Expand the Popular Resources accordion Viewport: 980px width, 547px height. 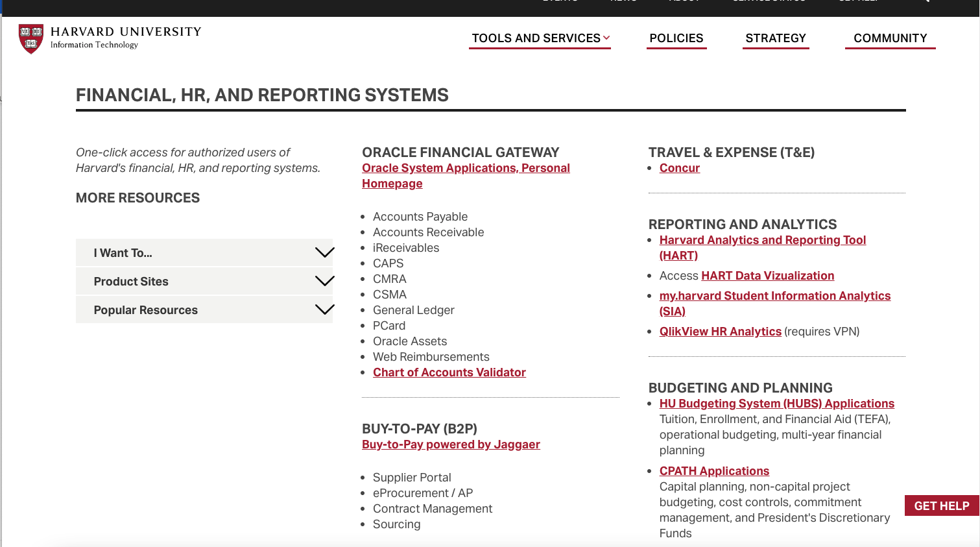coord(204,310)
